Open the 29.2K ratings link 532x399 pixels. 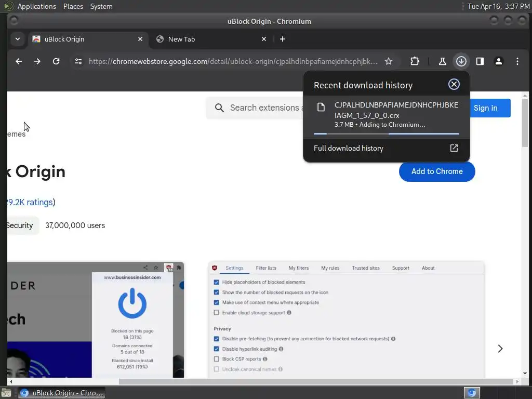30,202
